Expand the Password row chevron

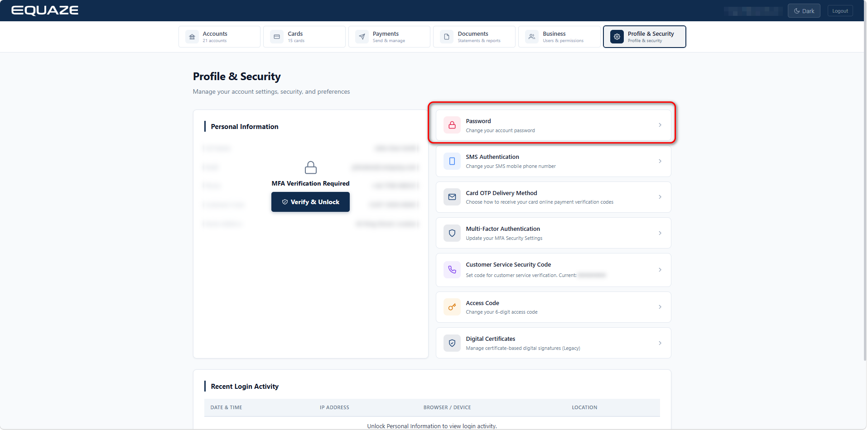point(660,125)
